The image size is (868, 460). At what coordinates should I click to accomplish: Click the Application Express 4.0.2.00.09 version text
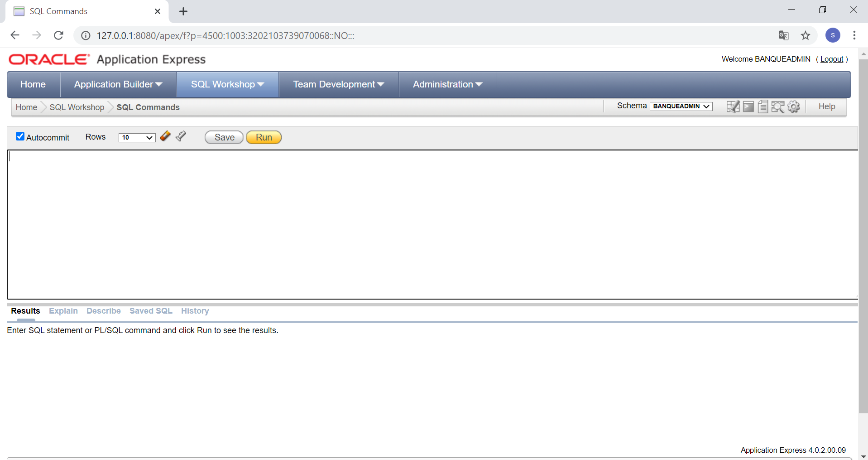point(793,450)
